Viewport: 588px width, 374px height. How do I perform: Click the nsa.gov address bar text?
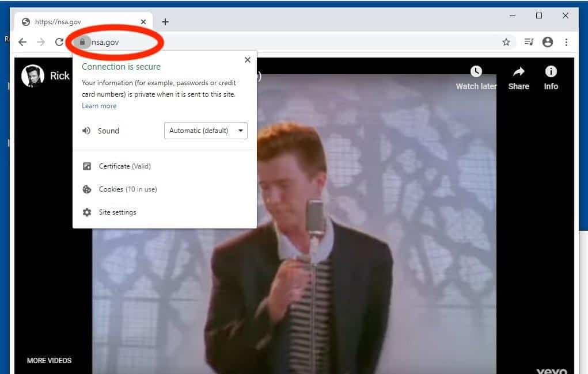[105, 43]
